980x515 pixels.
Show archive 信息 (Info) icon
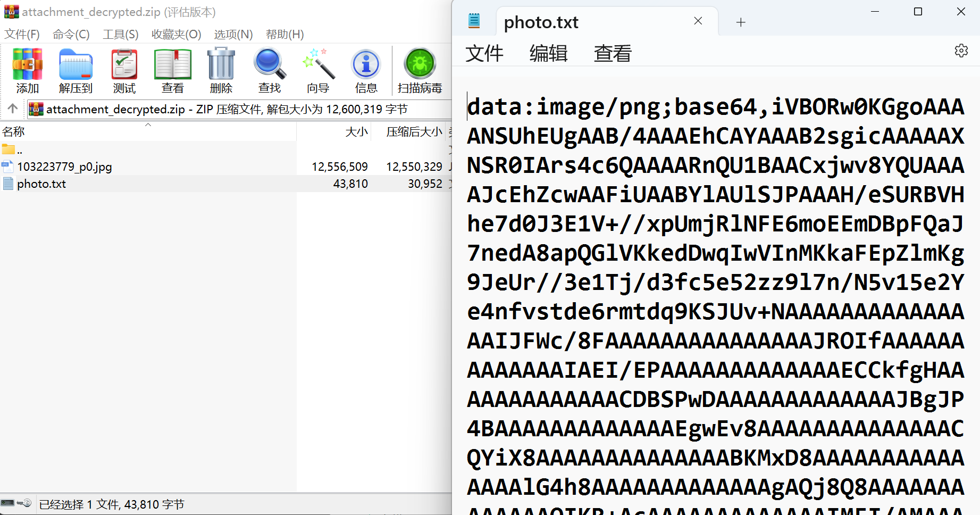(x=366, y=70)
